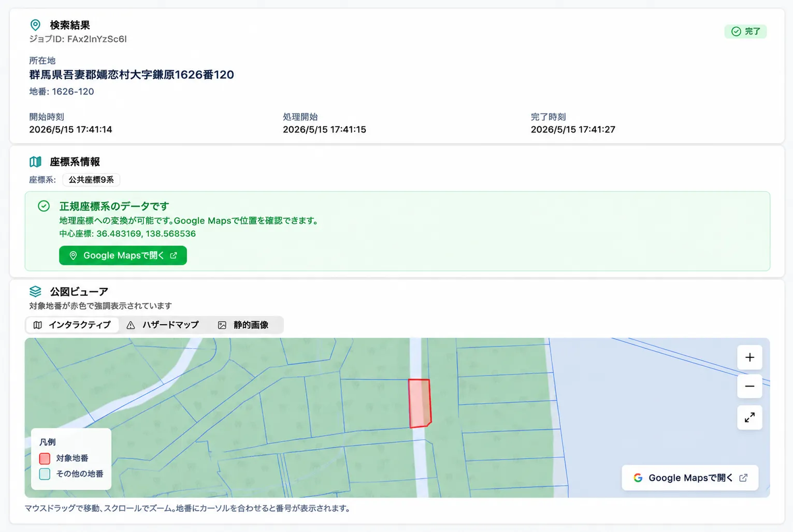The width and height of the screenshot is (793, 532).
Task: Click the teal その他の地番 legend swatch
Action: [45, 474]
